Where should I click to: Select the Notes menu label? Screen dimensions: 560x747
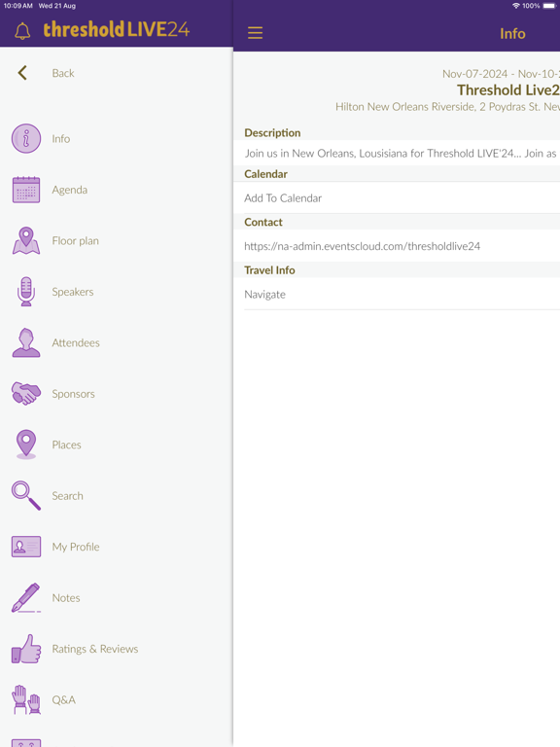coord(66,597)
